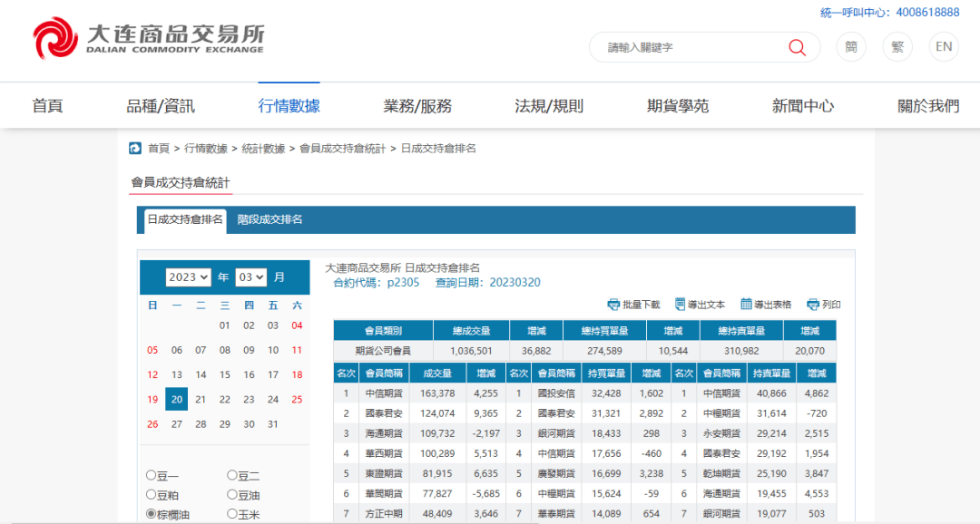Viewport: 980px width, 524px height.
Task: Expand the 行情數據 navigation menu
Action: pyautogui.click(x=289, y=106)
